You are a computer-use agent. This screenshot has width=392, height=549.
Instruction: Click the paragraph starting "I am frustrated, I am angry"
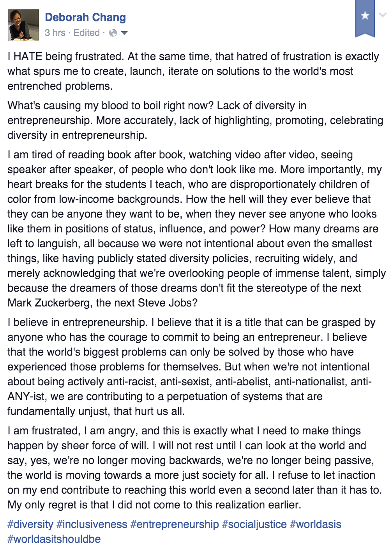click(x=193, y=468)
